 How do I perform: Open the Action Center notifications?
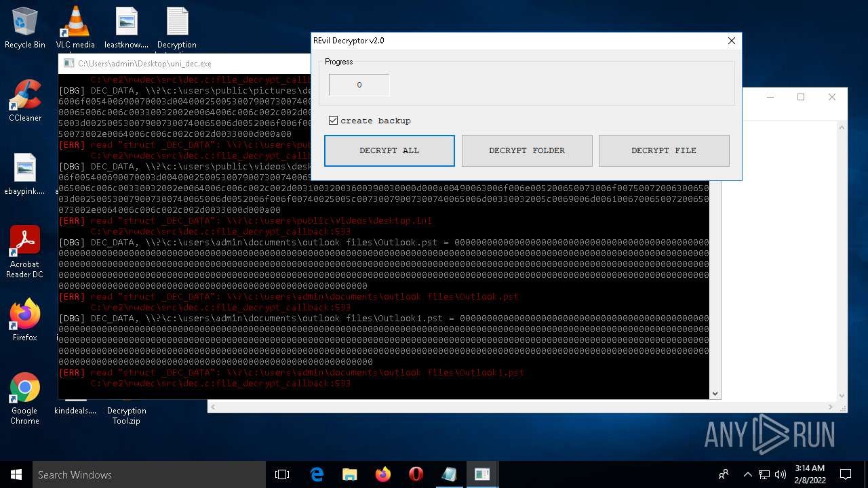pyautogui.click(x=846, y=474)
